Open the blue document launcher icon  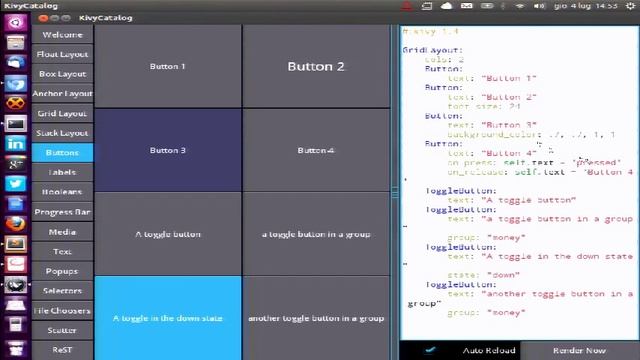click(x=16, y=204)
